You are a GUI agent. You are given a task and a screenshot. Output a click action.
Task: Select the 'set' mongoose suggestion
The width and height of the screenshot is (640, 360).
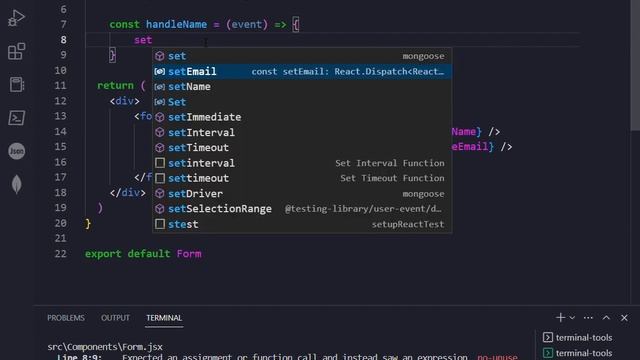[x=302, y=56]
